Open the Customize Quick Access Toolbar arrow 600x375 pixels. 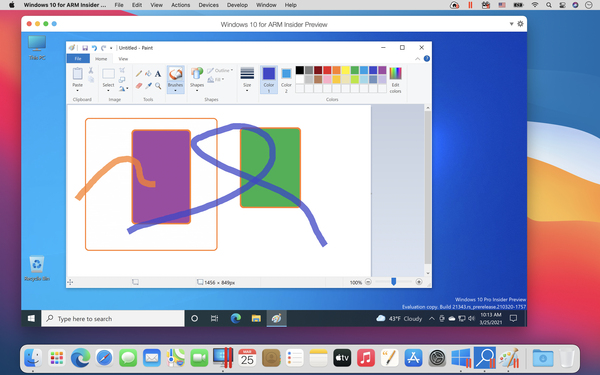click(111, 48)
